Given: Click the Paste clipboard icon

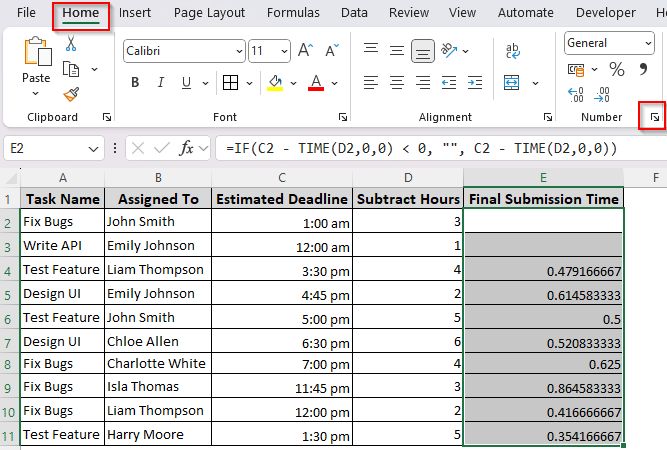Looking at the screenshot, I should click(x=38, y=52).
